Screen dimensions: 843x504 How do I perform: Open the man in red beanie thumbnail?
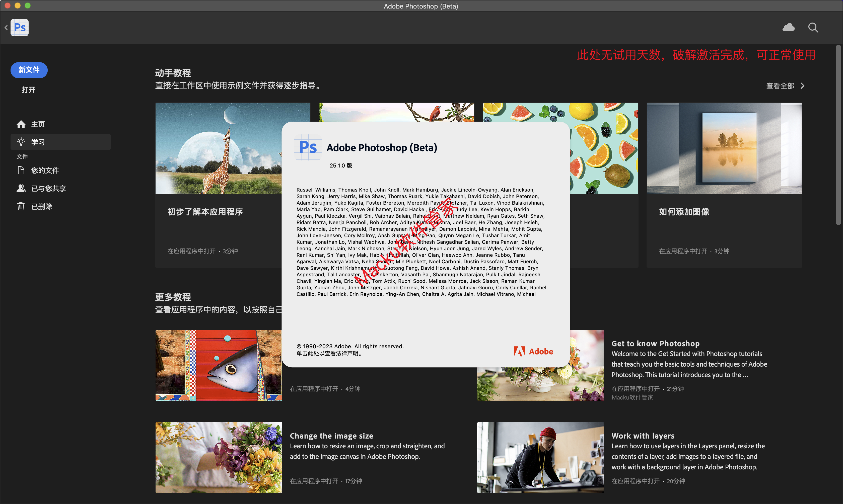coord(540,457)
